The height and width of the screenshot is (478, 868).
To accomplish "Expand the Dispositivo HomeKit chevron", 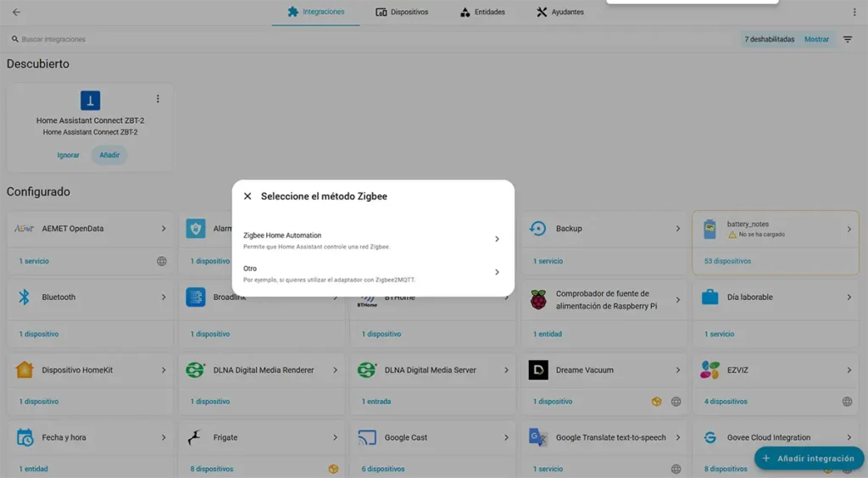I will click(x=164, y=370).
